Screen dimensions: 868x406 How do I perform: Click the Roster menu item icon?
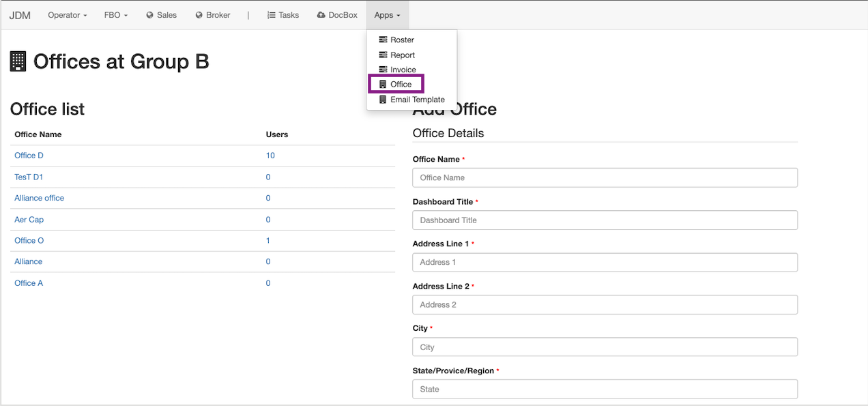click(x=383, y=40)
